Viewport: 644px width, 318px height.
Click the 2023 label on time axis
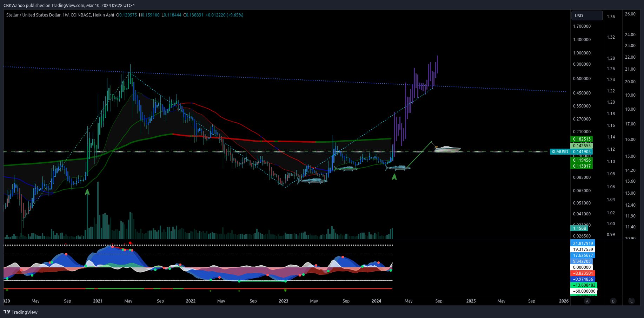coord(284,301)
